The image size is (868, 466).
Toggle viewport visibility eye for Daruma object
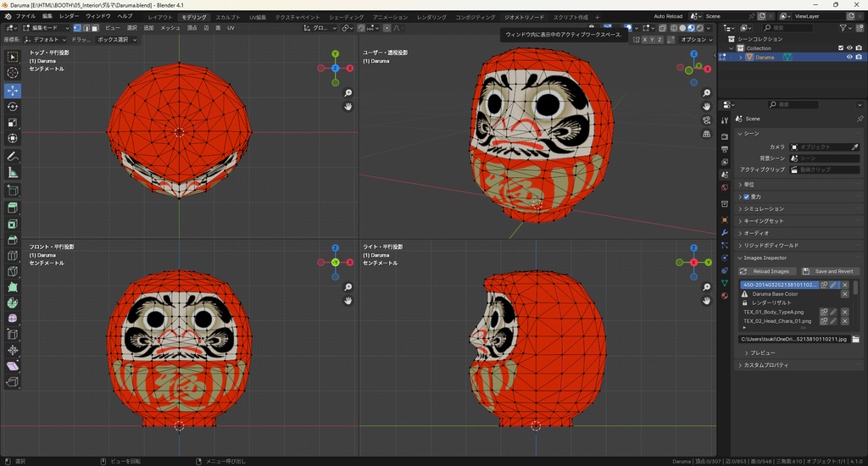(849, 58)
